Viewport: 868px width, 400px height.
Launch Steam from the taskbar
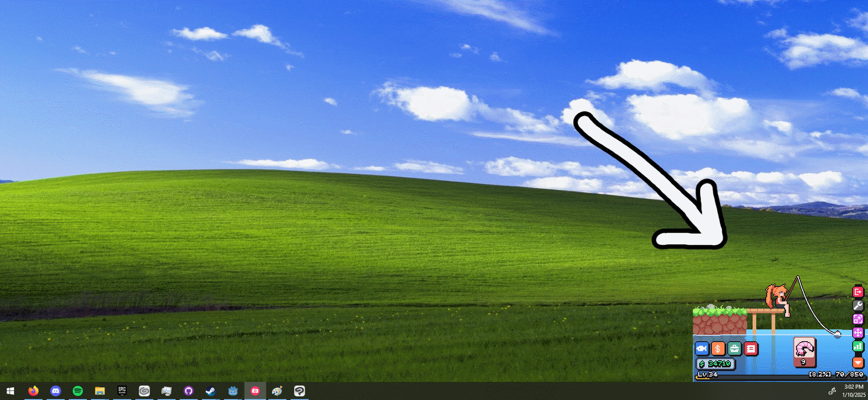tap(210, 391)
